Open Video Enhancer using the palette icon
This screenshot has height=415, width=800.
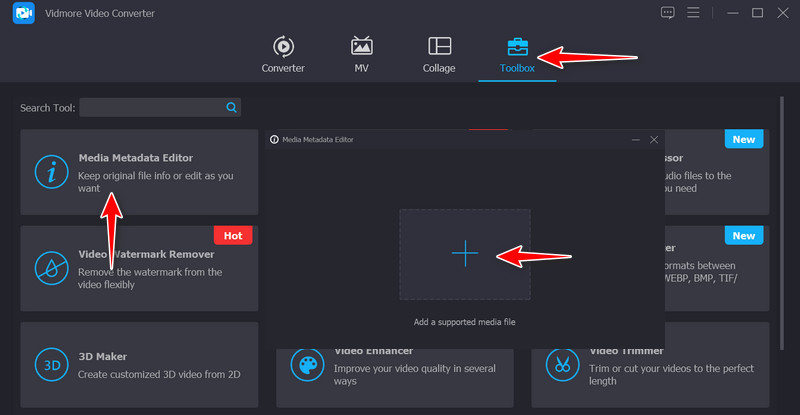click(306, 362)
